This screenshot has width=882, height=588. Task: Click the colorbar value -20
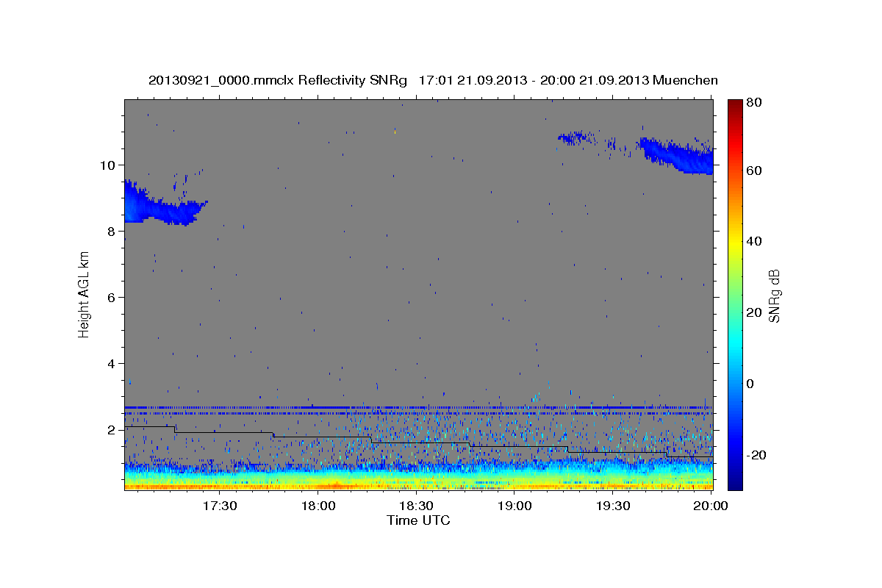(756, 455)
